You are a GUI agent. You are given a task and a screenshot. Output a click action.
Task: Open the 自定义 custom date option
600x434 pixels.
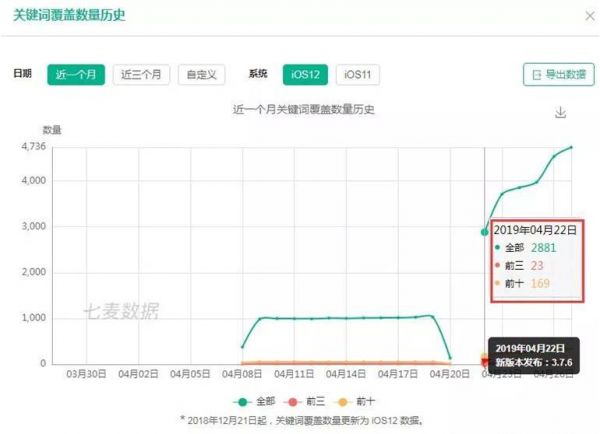click(201, 74)
